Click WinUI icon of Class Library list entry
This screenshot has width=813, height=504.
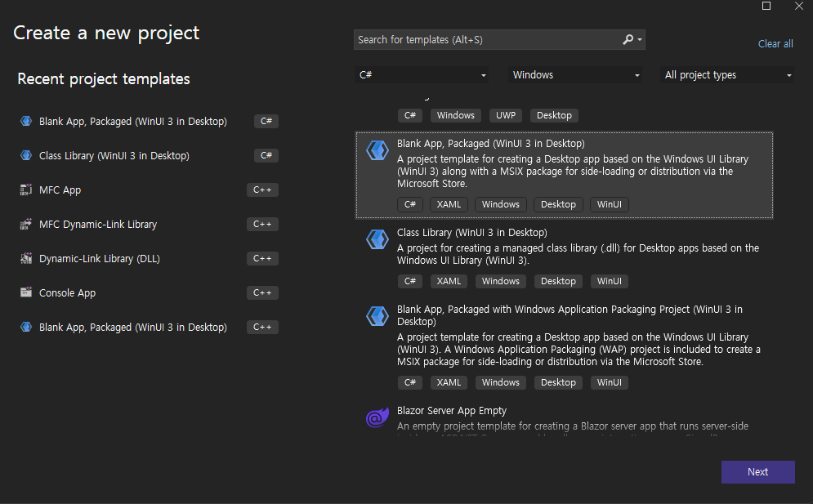click(377, 239)
